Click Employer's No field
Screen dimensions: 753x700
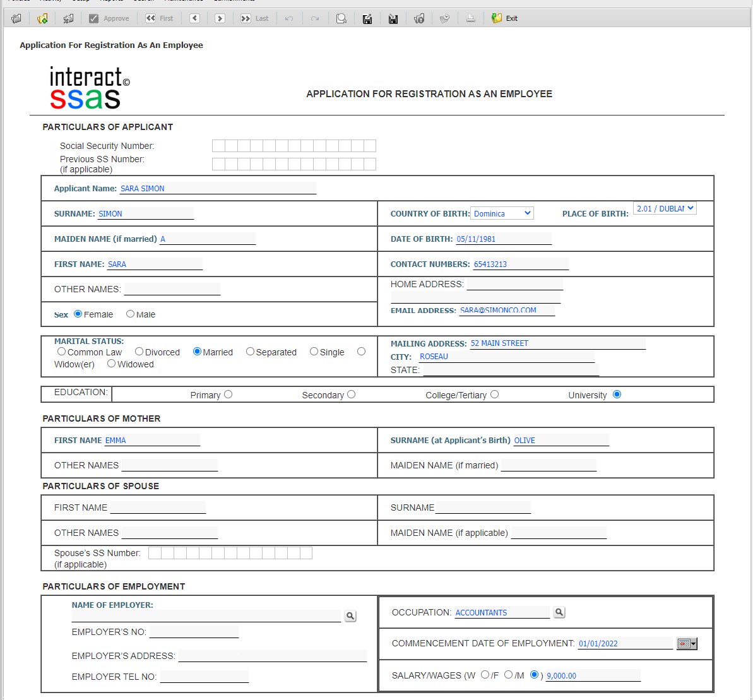[194, 632]
